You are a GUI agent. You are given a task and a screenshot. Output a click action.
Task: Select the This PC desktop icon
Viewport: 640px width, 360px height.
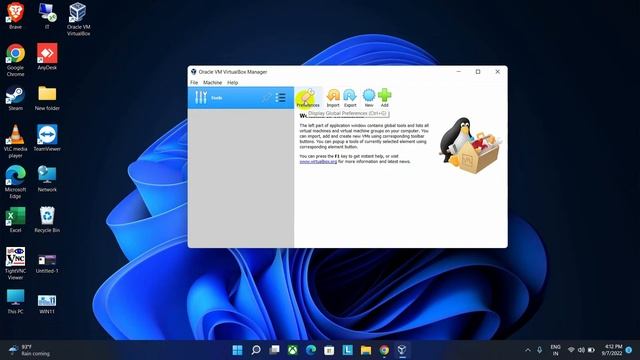pos(16,301)
